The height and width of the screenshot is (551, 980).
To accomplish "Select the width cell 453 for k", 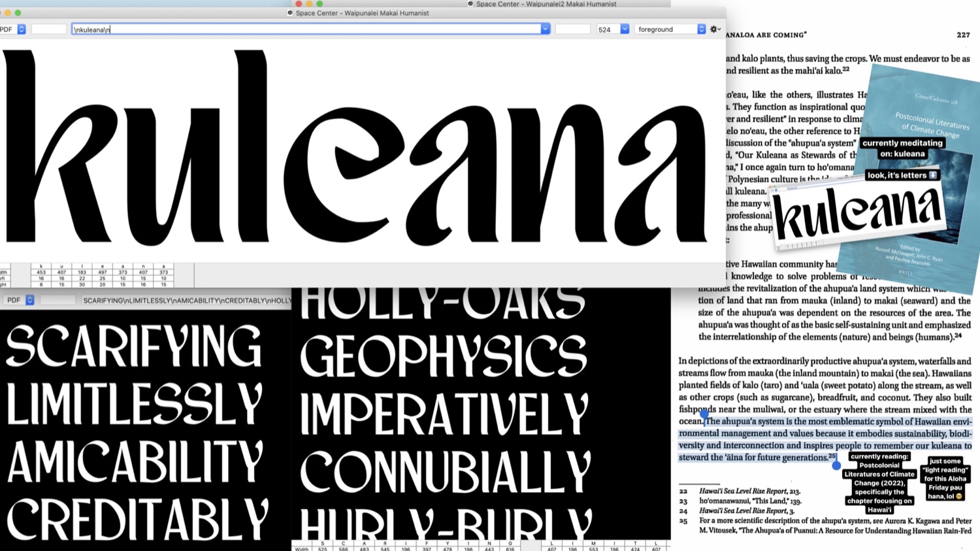I will [x=41, y=273].
